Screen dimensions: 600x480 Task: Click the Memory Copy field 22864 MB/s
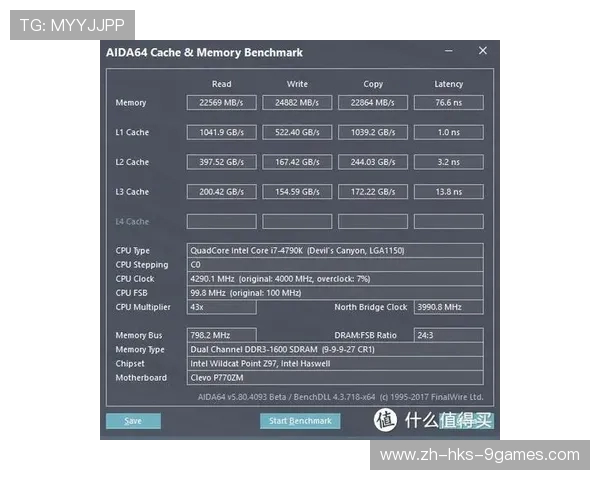(x=373, y=103)
